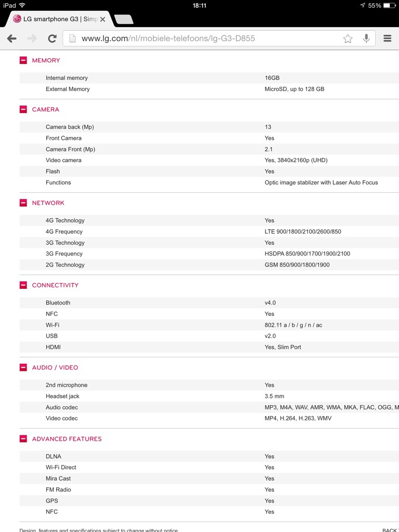This screenshot has height=532, width=399.
Task: Tap the battery indicator in status bar
Action: tap(389, 5)
